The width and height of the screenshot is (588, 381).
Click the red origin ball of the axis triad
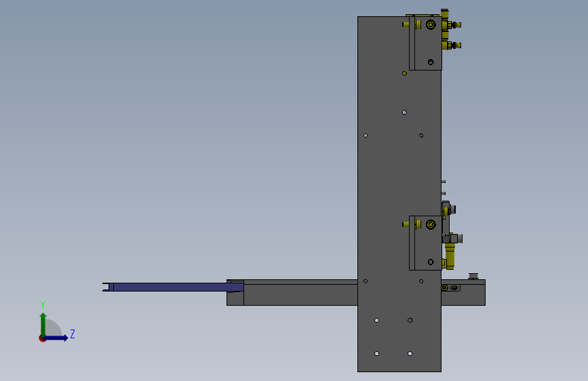42,338
